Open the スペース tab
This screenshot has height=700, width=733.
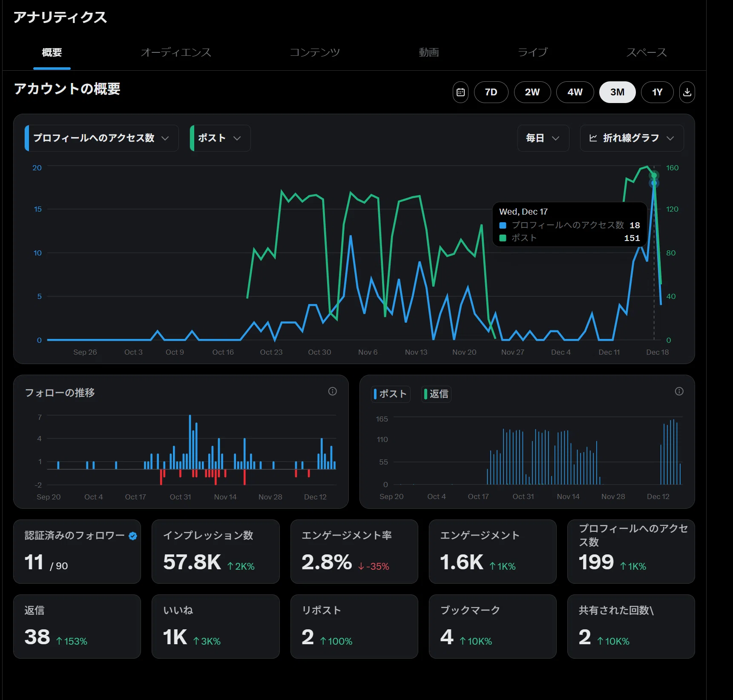tap(646, 52)
